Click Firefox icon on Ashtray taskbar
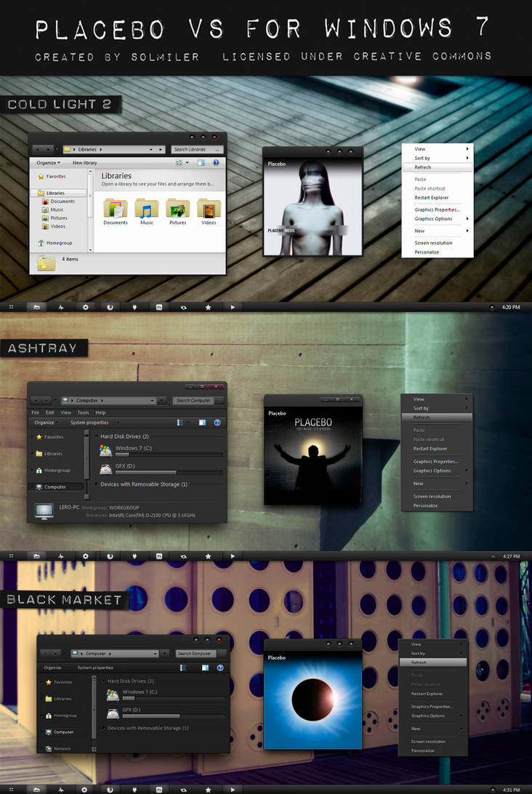Image resolution: width=532 pixels, height=794 pixels. coord(110,556)
